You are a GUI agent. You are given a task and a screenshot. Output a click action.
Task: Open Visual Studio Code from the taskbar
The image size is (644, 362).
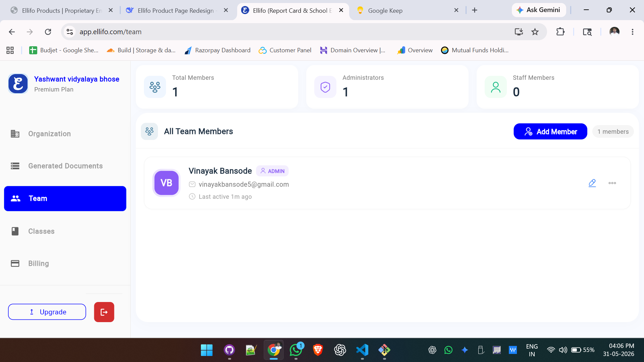click(x=362, y=350)
